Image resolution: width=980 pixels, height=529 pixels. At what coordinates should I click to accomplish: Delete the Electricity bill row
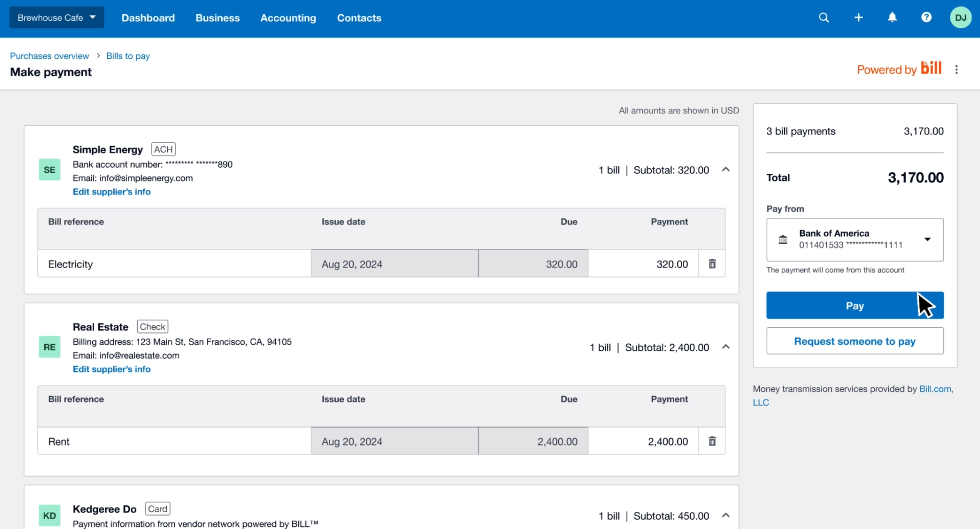712,264
